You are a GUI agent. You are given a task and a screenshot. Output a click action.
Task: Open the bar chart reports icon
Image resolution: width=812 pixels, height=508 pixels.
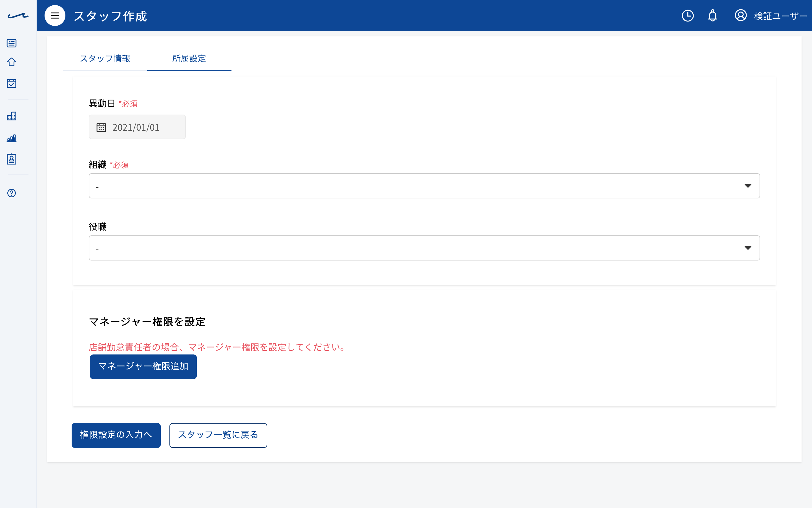(12, 138)
